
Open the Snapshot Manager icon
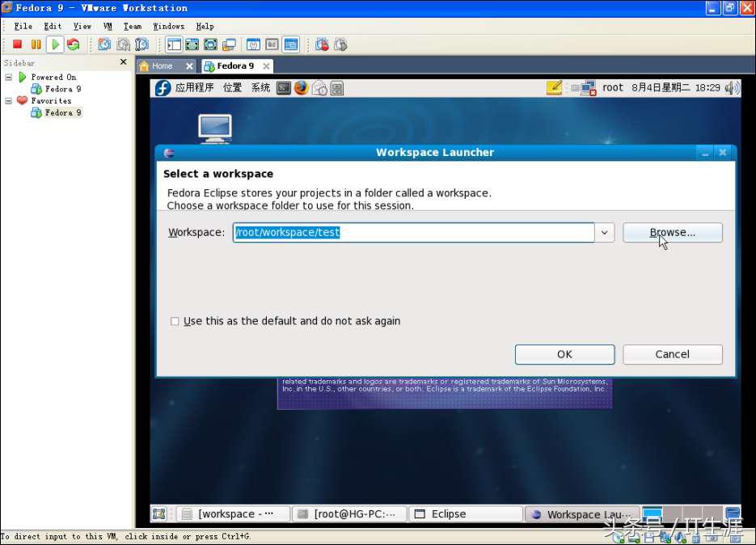tap(141, 44)
